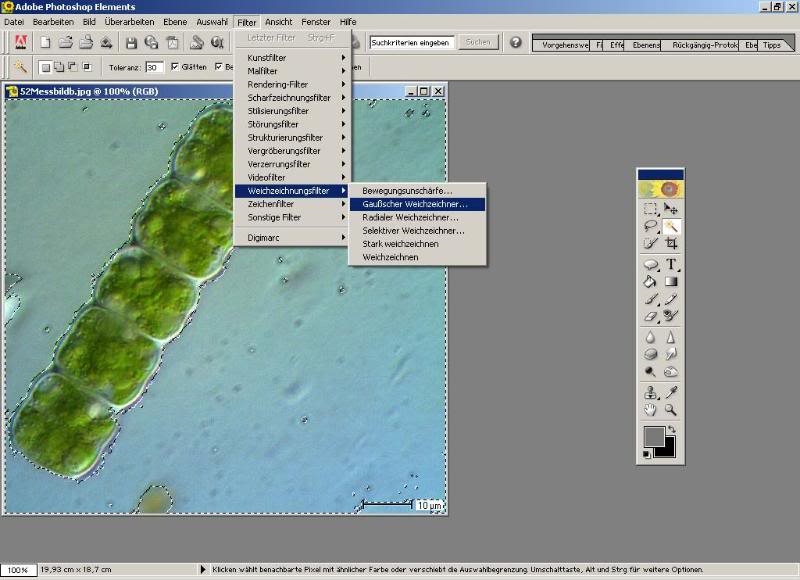The height and width of the screenshot is (580, 800).
Task: Click the Save disk icon in toolbar
Action: pyautogui.click(x=131, y=43)
